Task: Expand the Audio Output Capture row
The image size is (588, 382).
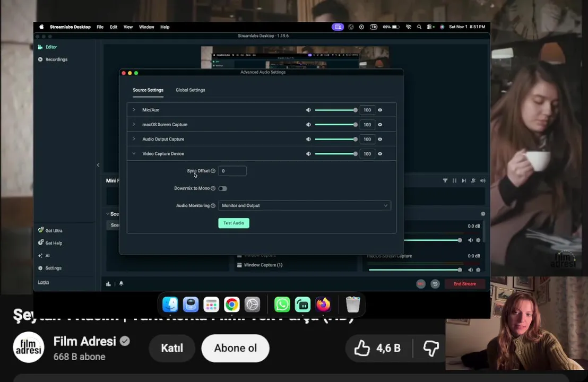Action: point(134,139)
